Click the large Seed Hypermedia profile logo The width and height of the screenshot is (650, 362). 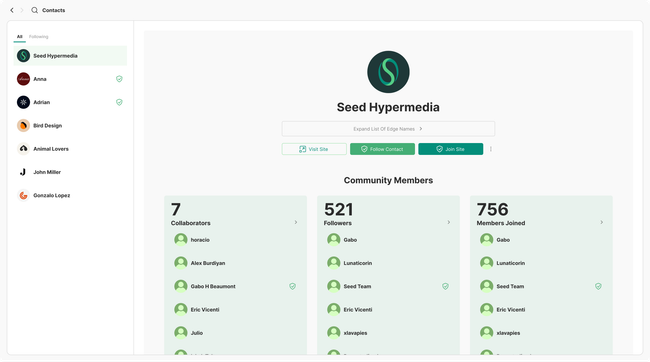tap(388, 72)
